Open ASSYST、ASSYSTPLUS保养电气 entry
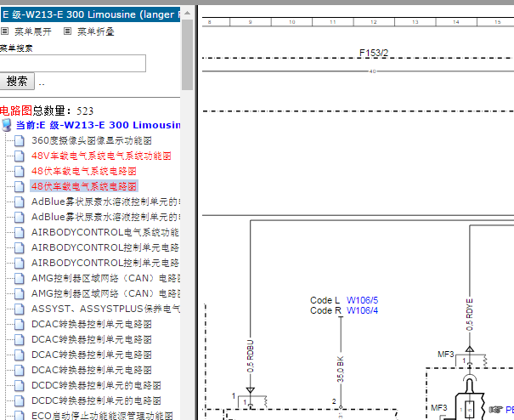The image size is (514, 420). [x=105, y=309]
